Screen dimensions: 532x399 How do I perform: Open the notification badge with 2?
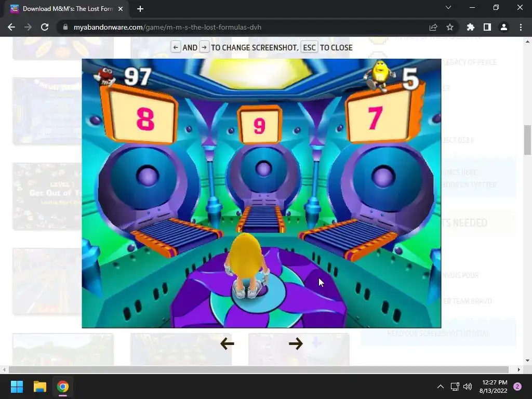517,387
